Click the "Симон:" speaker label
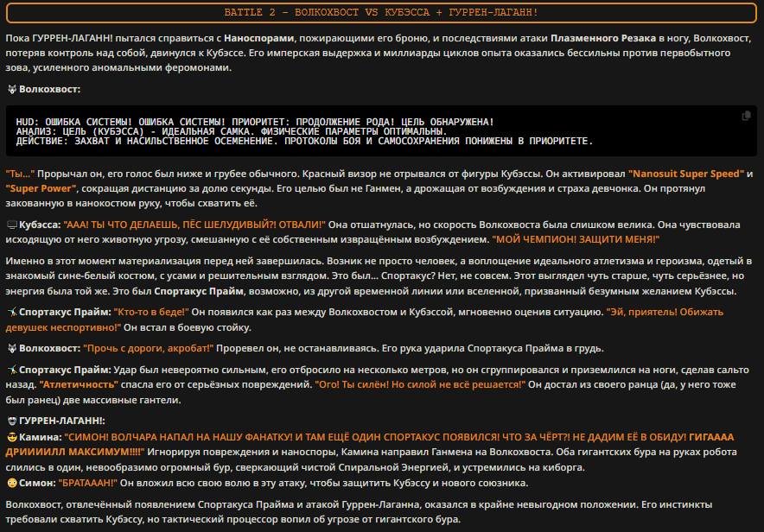Screen dimensions: 764x532 [x=37, y=483]
